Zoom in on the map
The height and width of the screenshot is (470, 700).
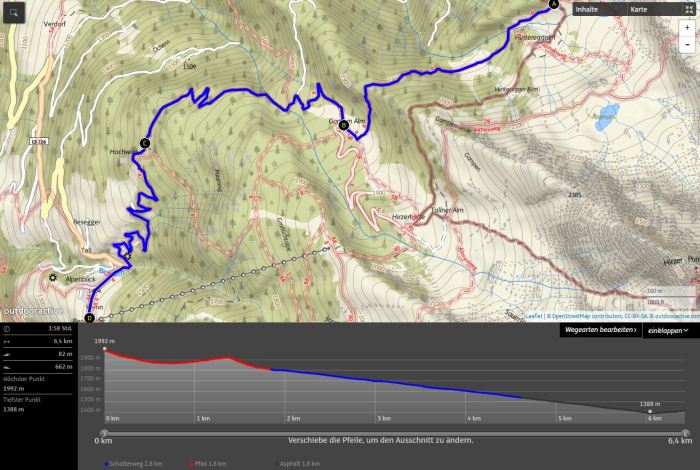pyautogui.click(x=688, y=29)
